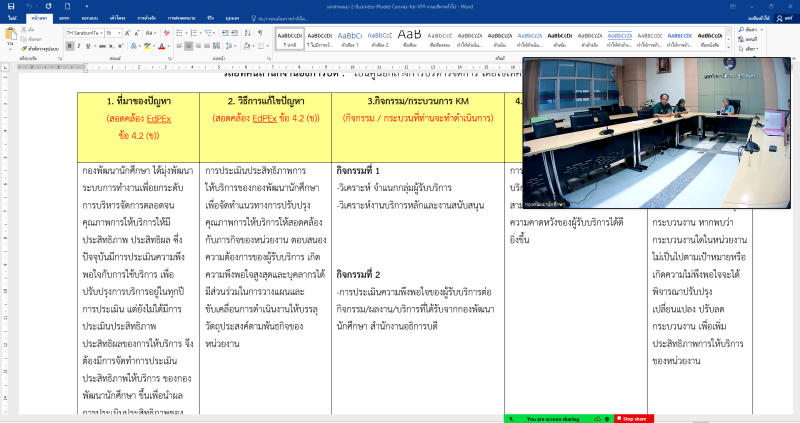The height and width of the screenshot is (423, 800).
Task: Toggle Underline formatting
Action: click(x=85, y=45)
